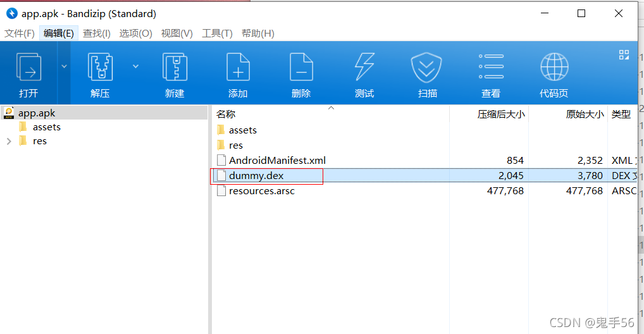The image size is (644, 334).
Task: Click original size 2,352 cell
Action: pos(590,161)
